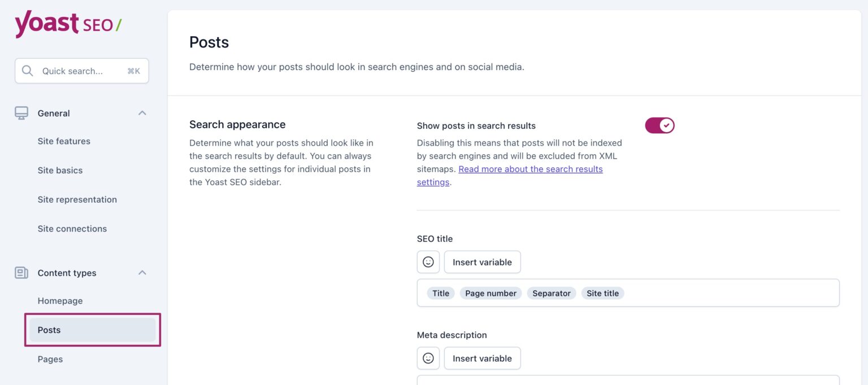Select the Page number variable pill
The image size is (868, 385).
(490, 293)
